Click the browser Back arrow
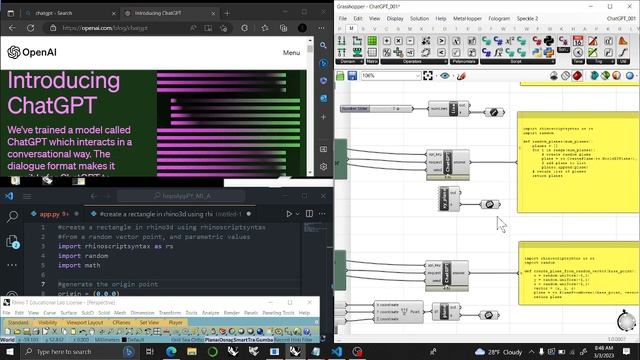 click(12, 28)
